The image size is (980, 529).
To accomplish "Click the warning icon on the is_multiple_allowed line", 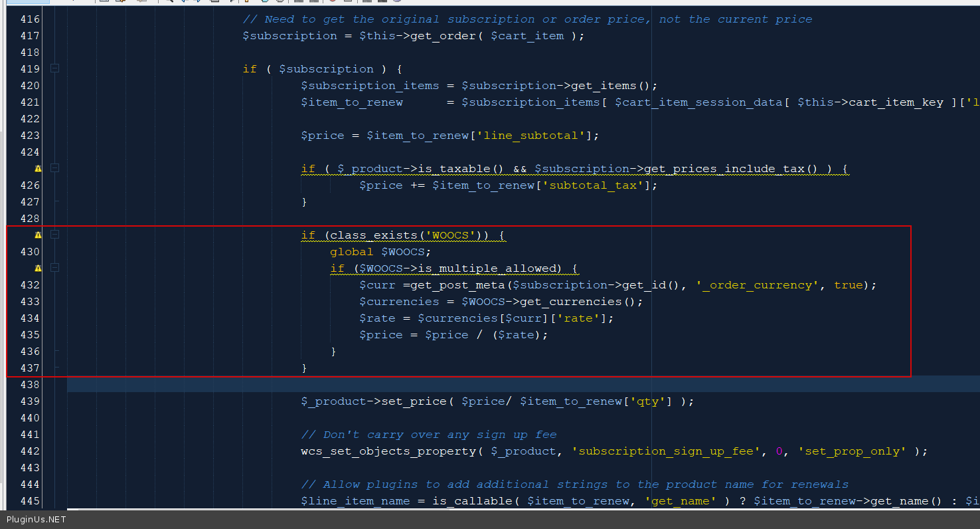I will click(x=38, y=268).
